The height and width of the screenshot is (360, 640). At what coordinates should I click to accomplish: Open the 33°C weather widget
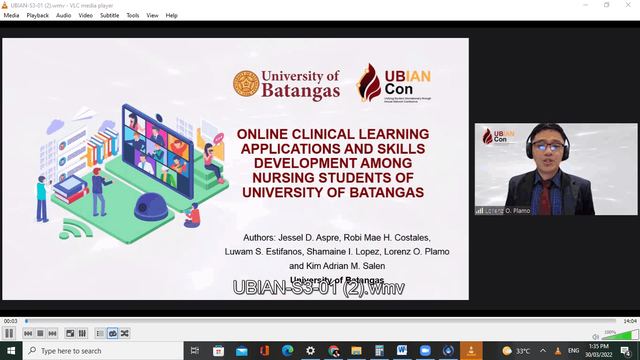516,351
